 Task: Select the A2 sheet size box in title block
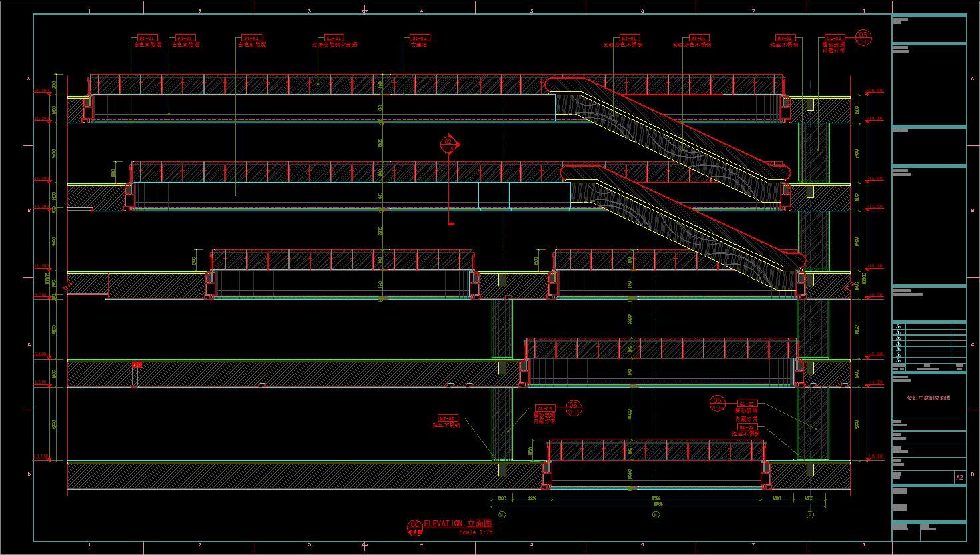point(959,478)
